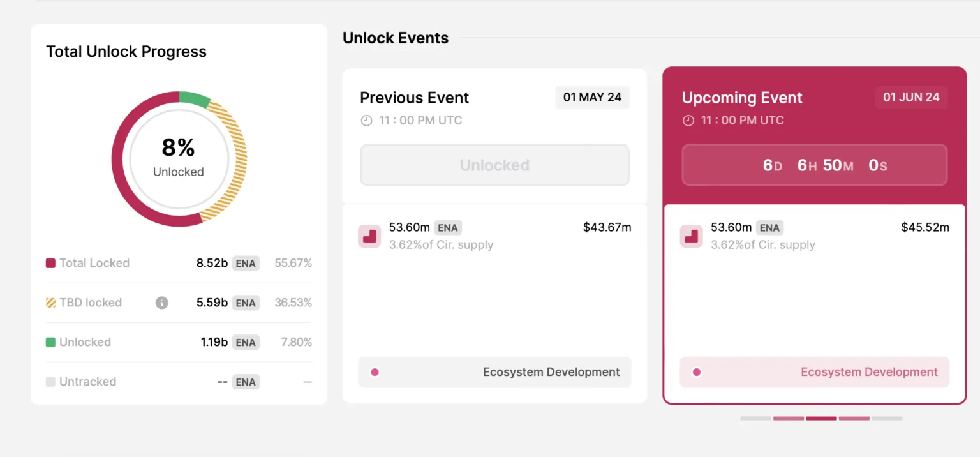Screen dimensions: 980x457
Task: Click the pink dot in Previous Ecosystem Development
Action: tap(375, 372)
